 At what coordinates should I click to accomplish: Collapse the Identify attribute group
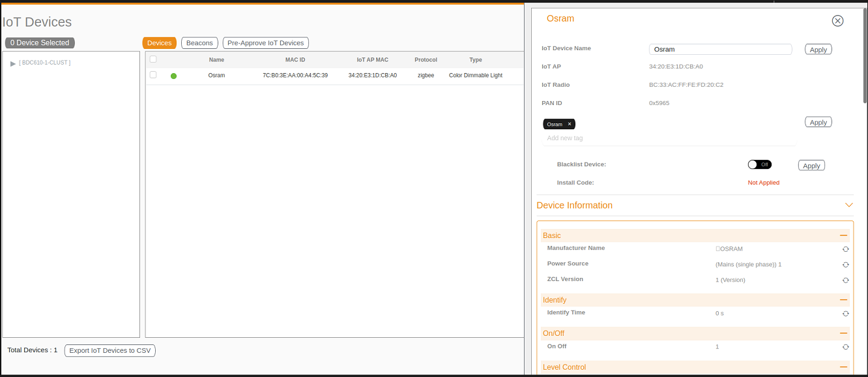[843, 300]
